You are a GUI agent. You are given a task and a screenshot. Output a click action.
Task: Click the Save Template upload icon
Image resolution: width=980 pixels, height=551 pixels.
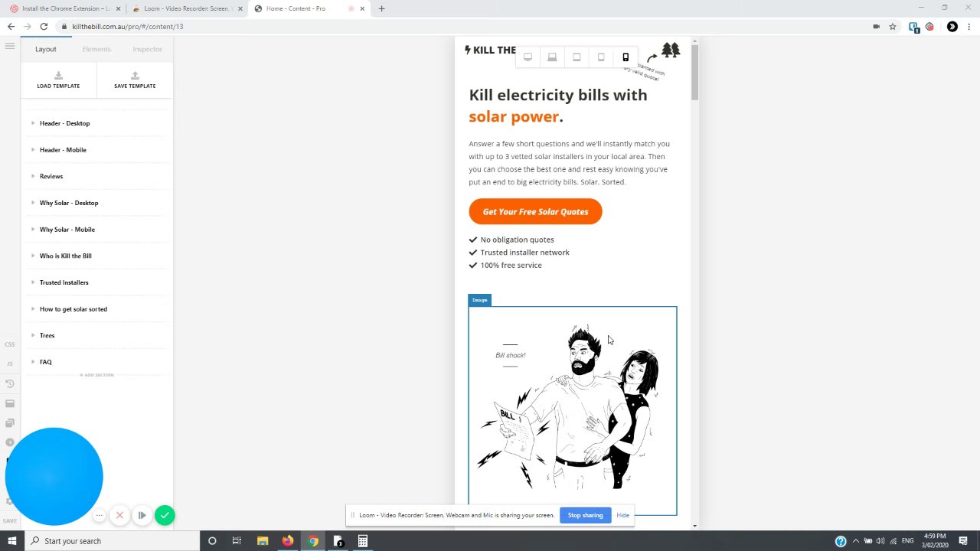click(135, 75)
